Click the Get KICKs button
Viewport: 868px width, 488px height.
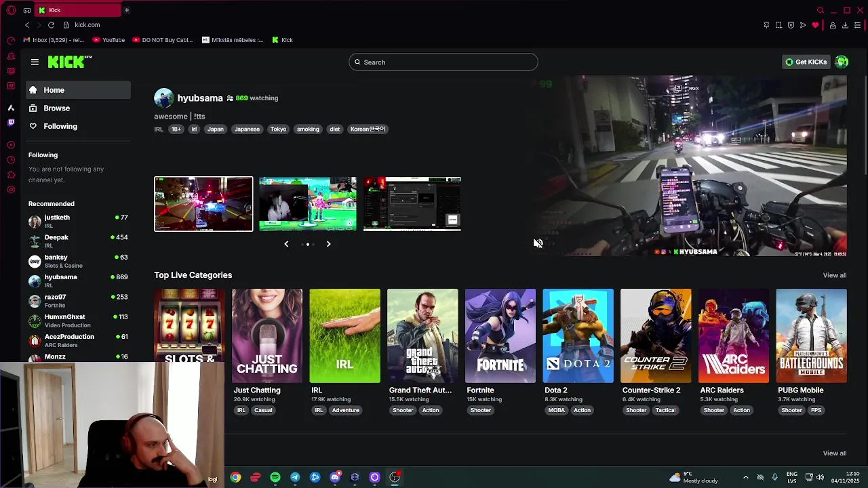[806, 62]
